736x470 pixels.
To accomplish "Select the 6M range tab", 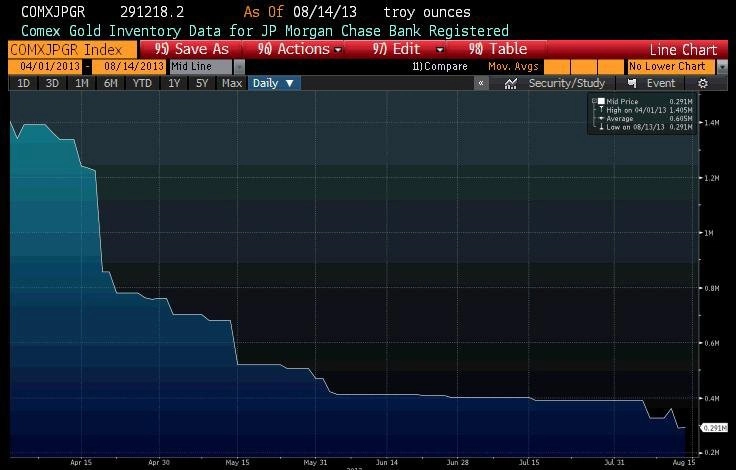I will [x=111, y=84].
